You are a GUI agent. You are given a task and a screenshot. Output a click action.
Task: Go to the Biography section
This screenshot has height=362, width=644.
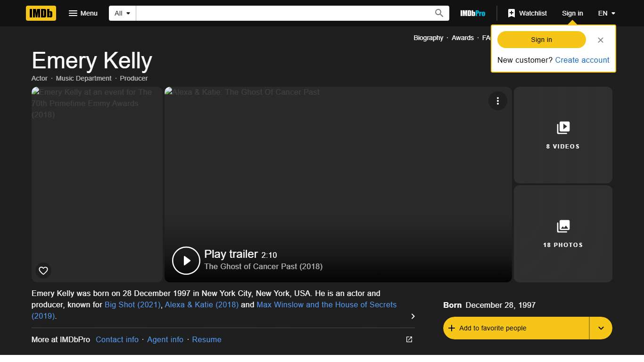click(428, 38)
